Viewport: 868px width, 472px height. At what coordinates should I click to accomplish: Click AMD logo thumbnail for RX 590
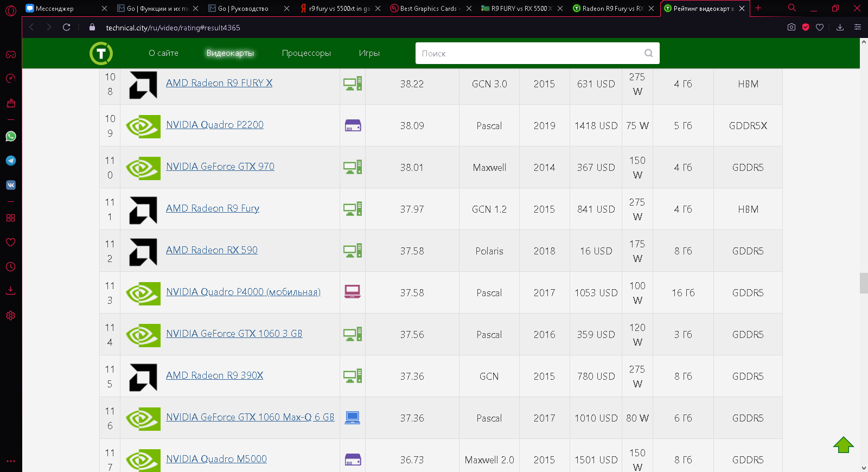(143, 252)
